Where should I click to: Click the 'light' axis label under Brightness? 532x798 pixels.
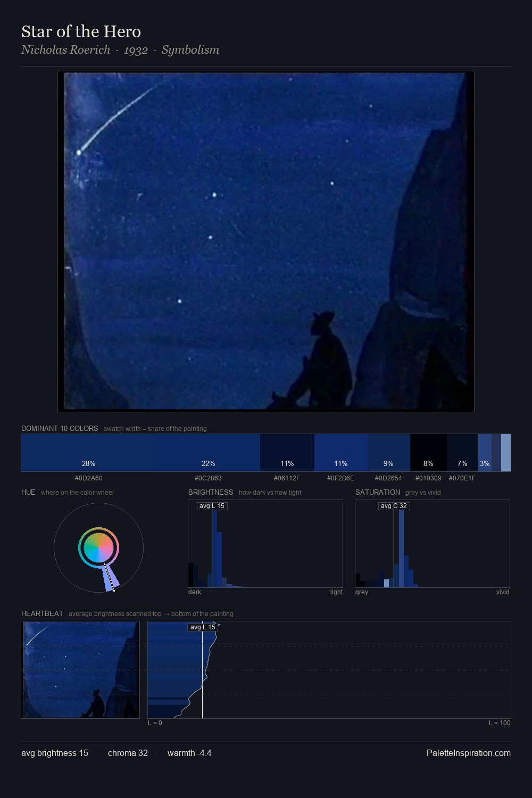tap(336, 592)
